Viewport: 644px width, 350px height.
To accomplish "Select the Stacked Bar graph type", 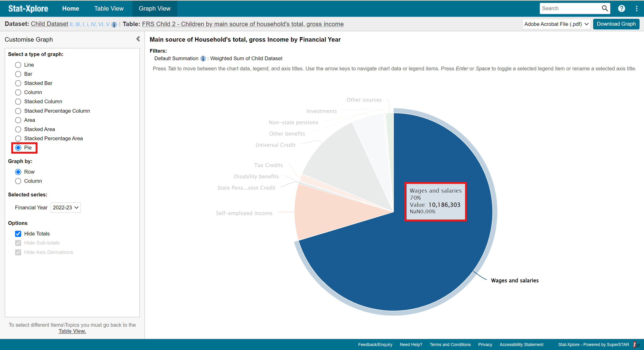I will click(x=18, y=83).
